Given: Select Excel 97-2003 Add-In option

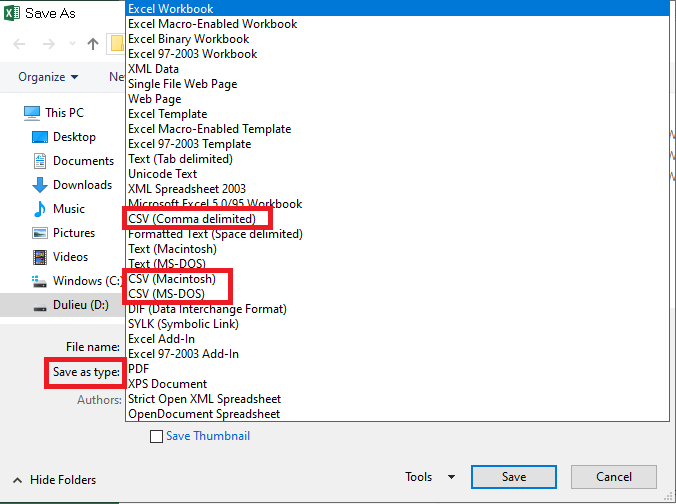Looking at the screenshot, I should click(397, 354).
